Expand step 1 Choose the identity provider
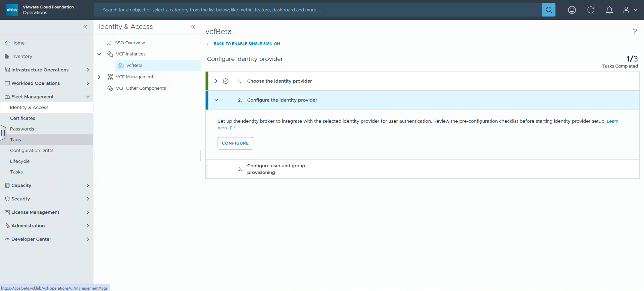The height and width of the screenshot is (291, 644). coord(216,81)
